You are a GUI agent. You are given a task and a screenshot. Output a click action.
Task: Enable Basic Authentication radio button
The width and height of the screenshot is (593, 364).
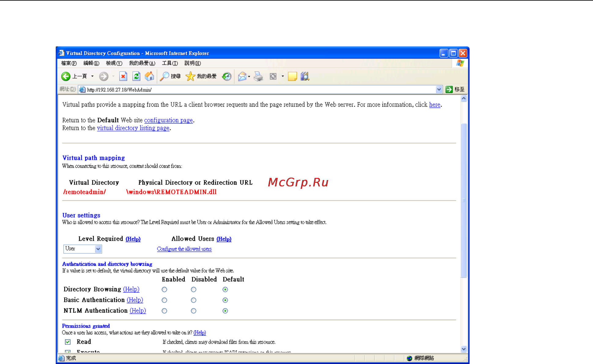coord(165,300)
